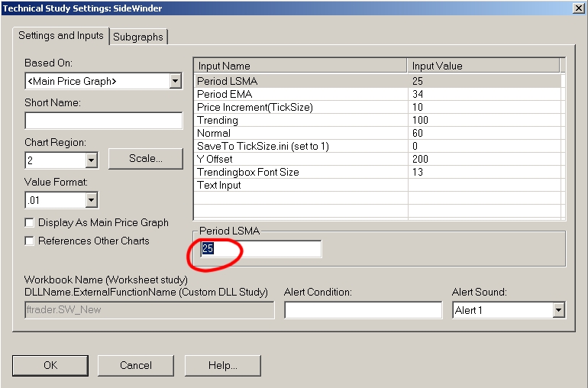Image resolution: width=588 pixels, height=388 pixels.
Task: Select the Trendingbox Font Size row
Action: click(301, 172)
